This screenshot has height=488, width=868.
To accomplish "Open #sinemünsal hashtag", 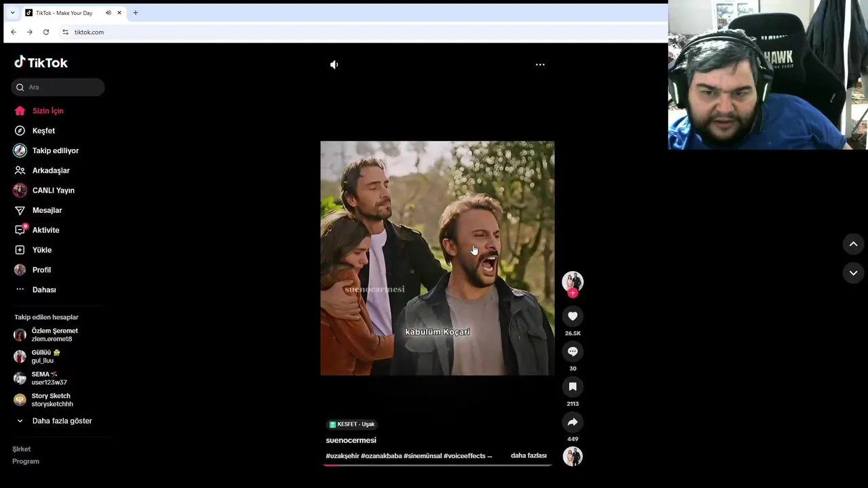I will coord(422,456).
